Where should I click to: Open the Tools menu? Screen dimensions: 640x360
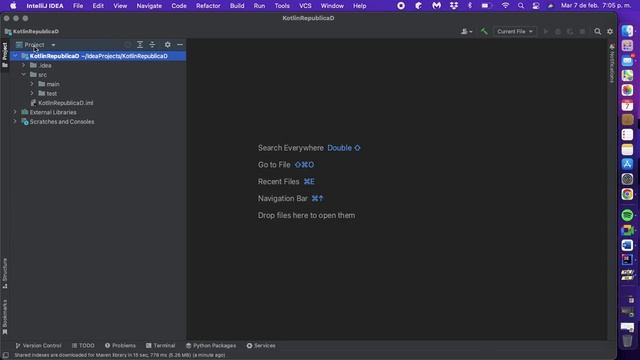(282, 6)
